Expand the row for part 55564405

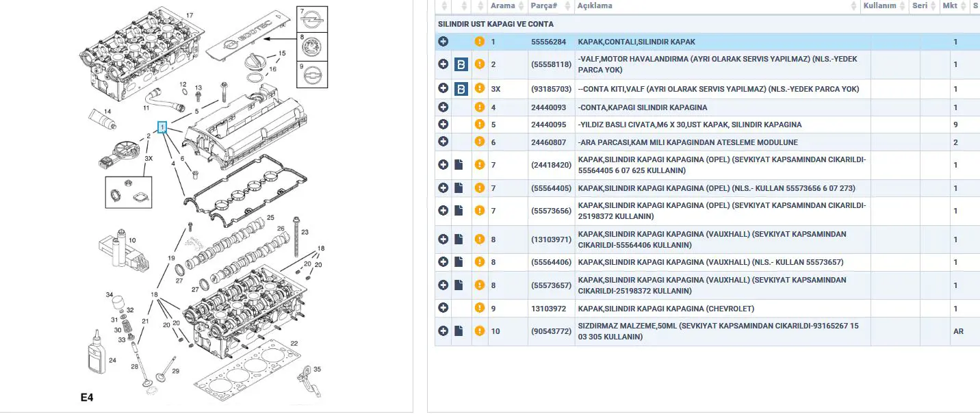[x=443, y=188]
